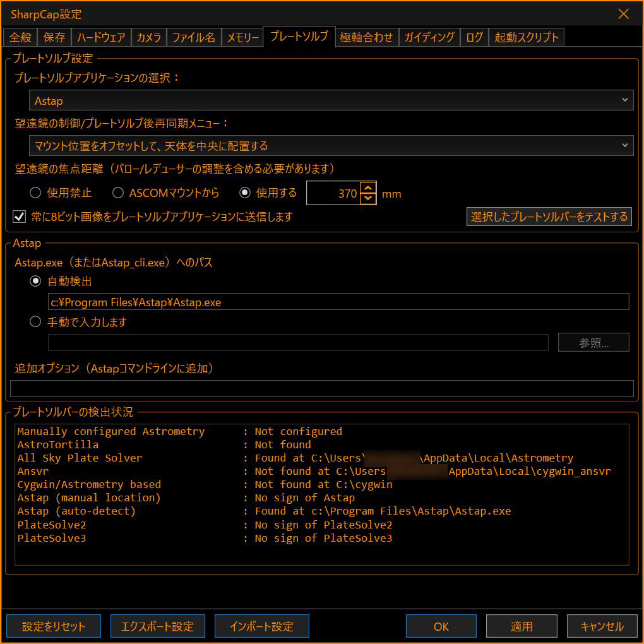Click the 'Manually configured Astrometry' status line
The height and width of the screenshot is (644, 644).
tap(179, 431)
